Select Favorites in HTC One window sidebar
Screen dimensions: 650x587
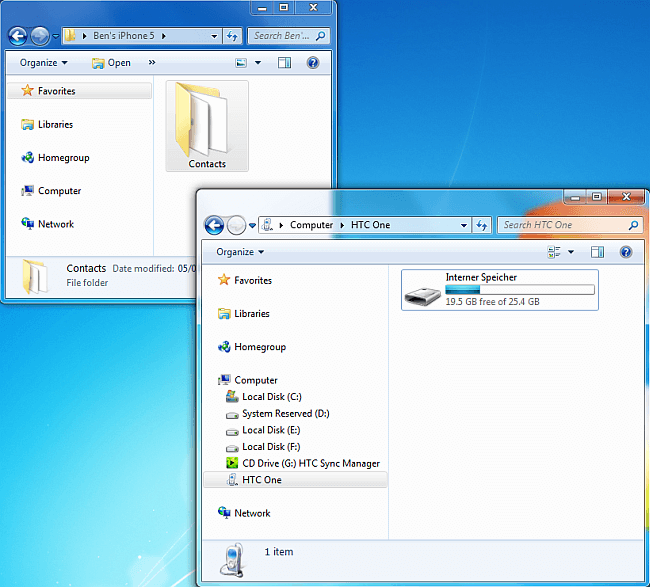245,280
